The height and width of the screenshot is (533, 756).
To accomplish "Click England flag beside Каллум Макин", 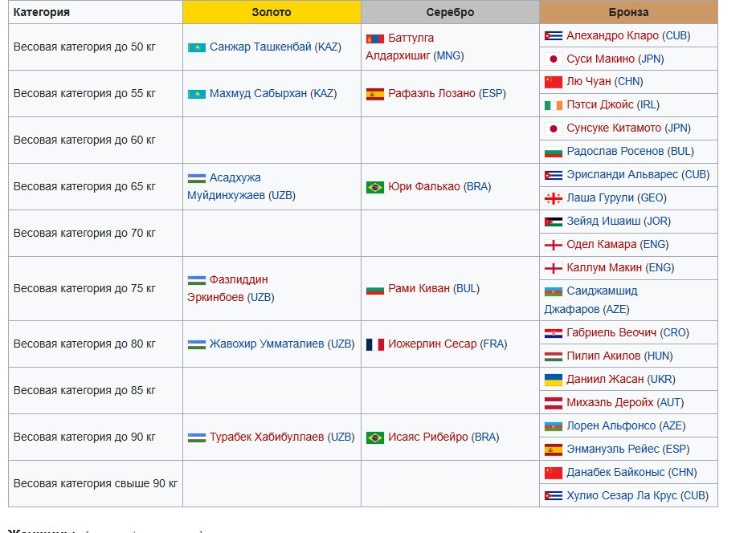I will (553, 268).
